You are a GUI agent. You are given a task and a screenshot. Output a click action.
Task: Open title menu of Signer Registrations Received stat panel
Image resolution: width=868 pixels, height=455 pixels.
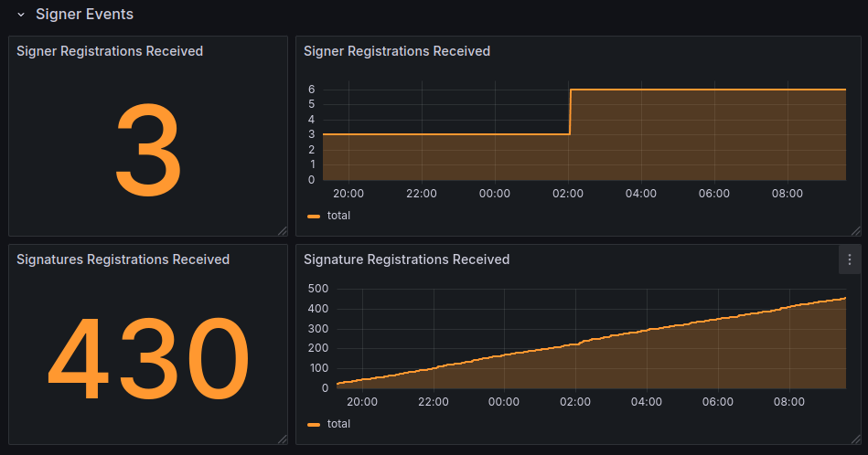[110, 51]
